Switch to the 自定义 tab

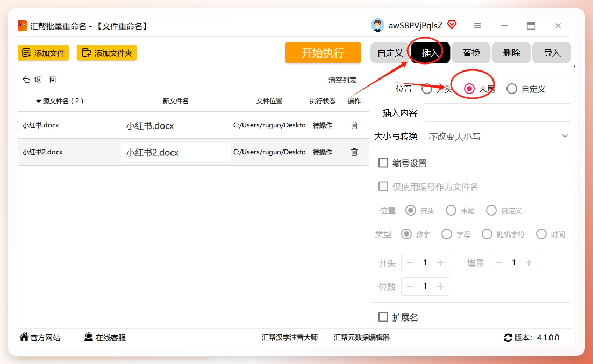coord(390,53)
